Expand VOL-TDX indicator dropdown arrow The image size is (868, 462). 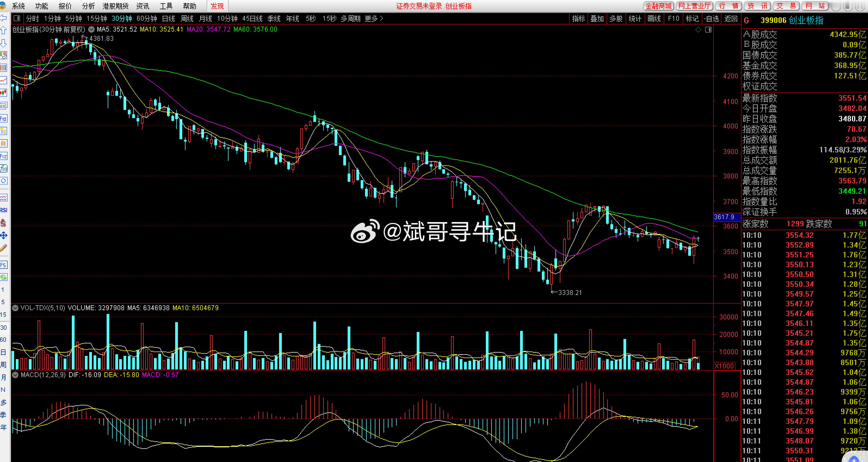[15, 308]
